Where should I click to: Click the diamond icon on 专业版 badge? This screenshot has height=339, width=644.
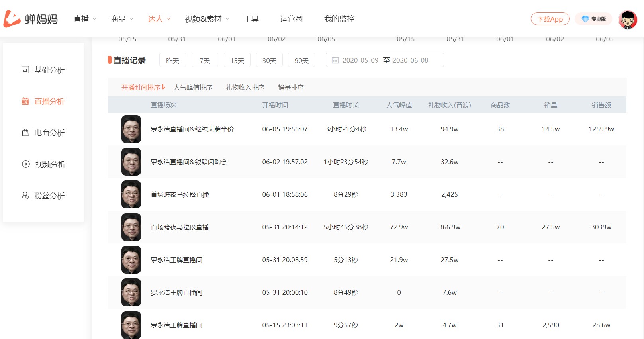point(585,19)
